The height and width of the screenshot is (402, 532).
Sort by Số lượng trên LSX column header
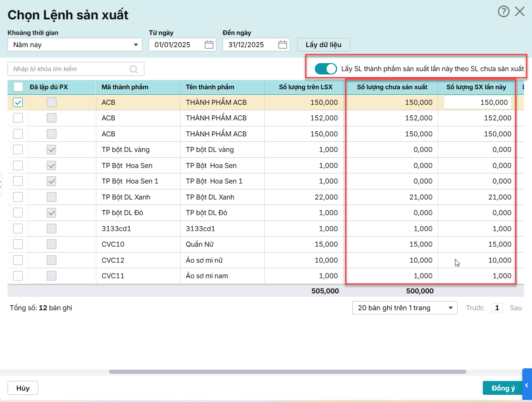click(306, 87)
